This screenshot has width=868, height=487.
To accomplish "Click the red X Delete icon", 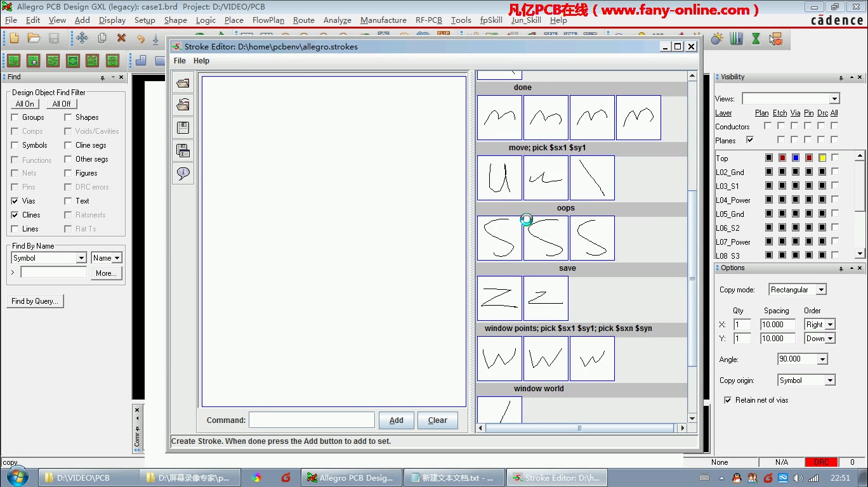I will [x=121, y=38].
